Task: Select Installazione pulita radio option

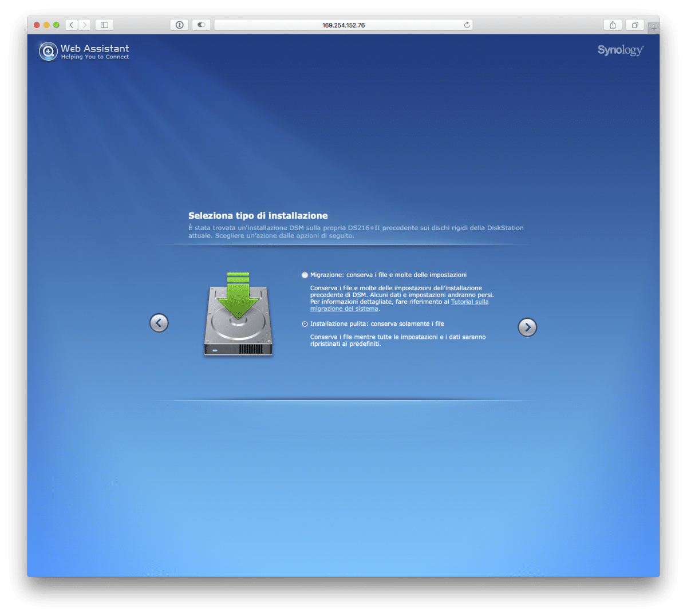Action: pos(305,324)
